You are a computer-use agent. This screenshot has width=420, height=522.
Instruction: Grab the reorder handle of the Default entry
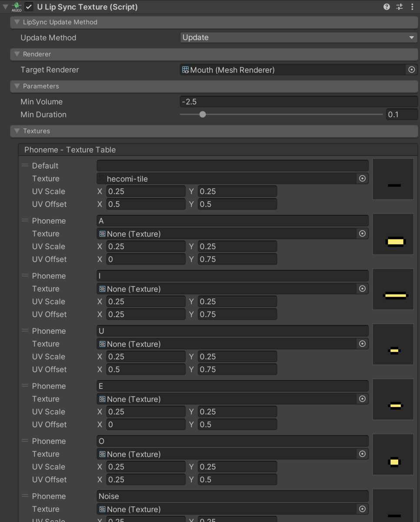25,165
